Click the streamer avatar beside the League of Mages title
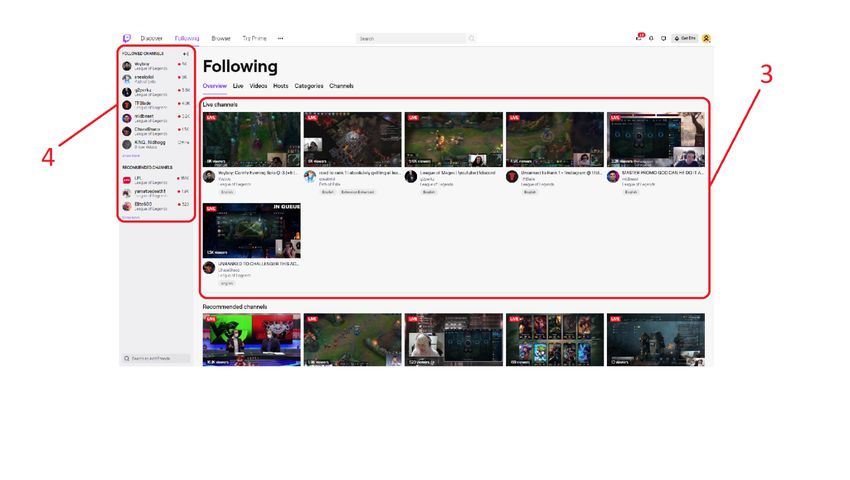 [411, 177]
